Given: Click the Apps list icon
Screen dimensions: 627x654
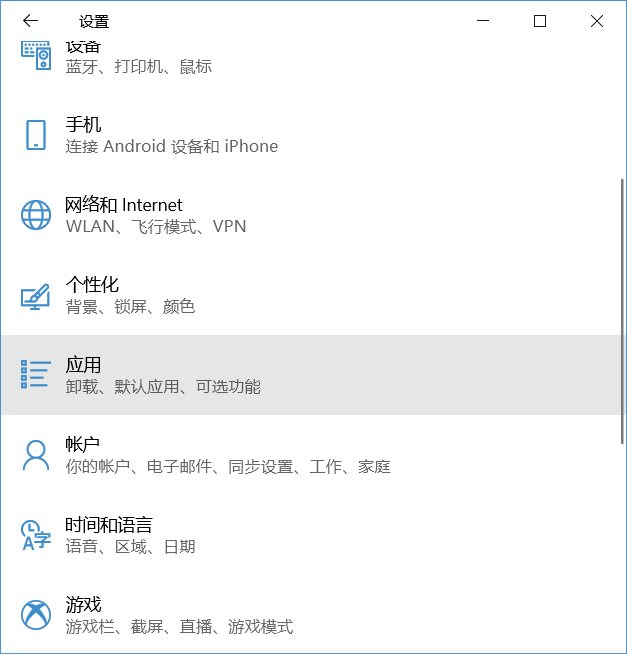Looking at the screenshot, I should (x=36, y=374).
